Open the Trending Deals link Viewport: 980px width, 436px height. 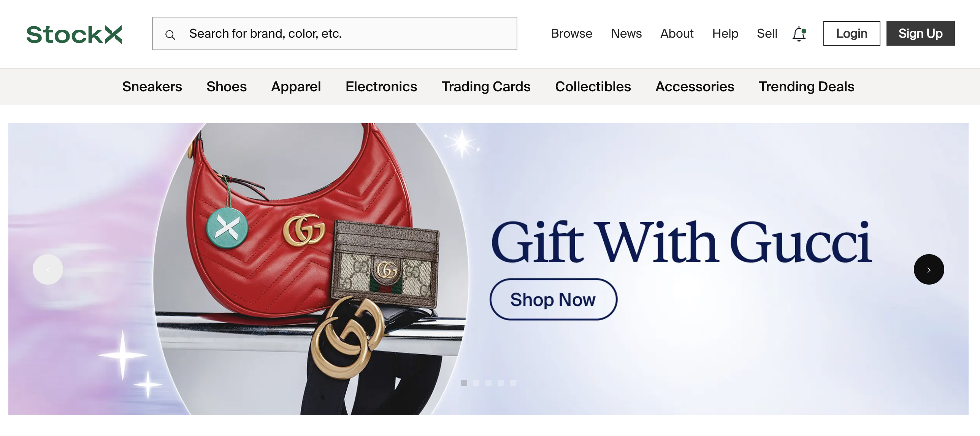tap(806, 86)
